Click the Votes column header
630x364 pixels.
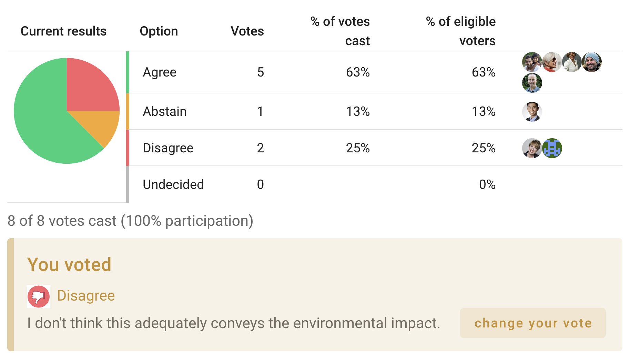pyautogui.click(x=247, y=31)
